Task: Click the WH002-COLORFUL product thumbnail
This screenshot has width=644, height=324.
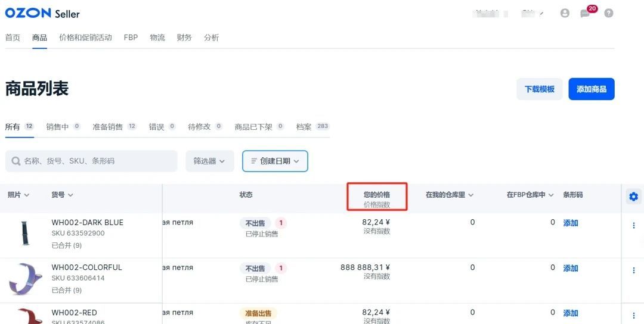Action: [26, 279]
